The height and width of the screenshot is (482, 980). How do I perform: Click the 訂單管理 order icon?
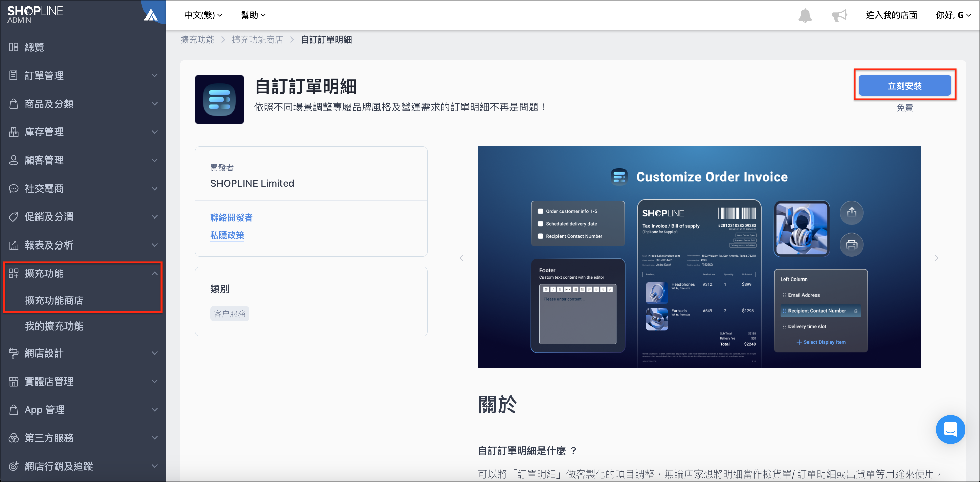click(14, 75)
